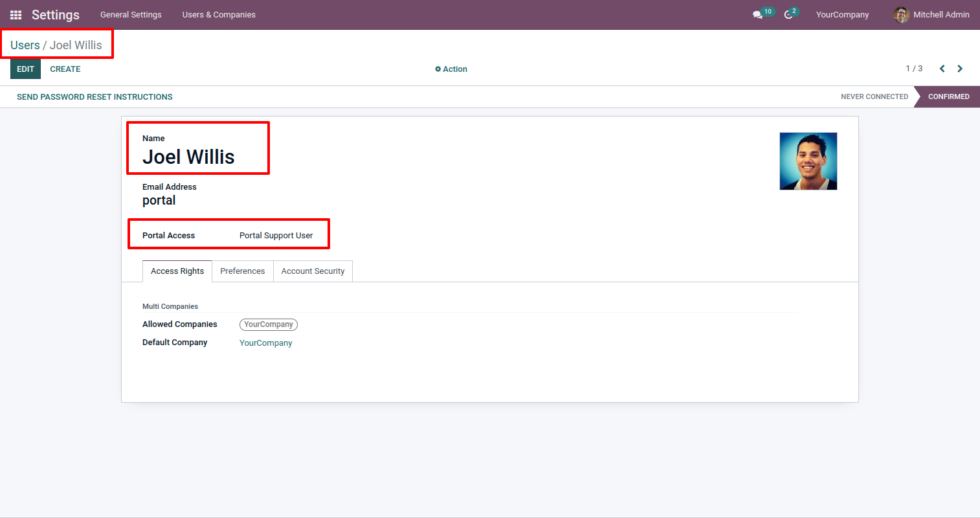980x518 pixels.
Task: Click the Allowed Companies label
Action: pyautogui.click(x=180, y=324)
